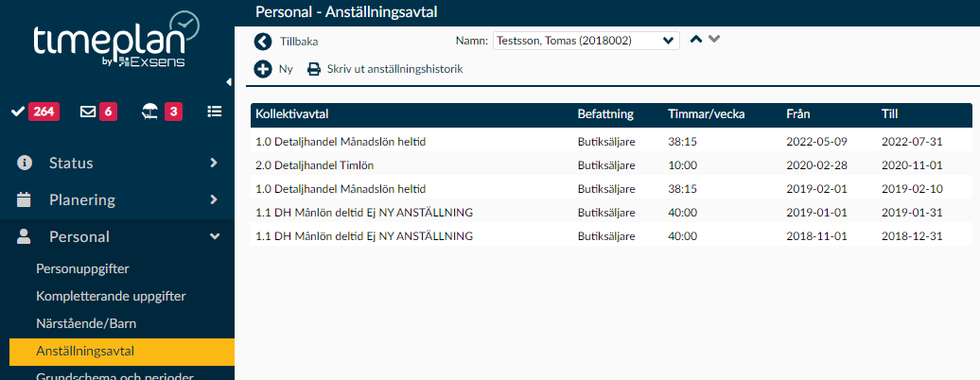Collapse the sidebar with the small arrow

pos(230,81)
